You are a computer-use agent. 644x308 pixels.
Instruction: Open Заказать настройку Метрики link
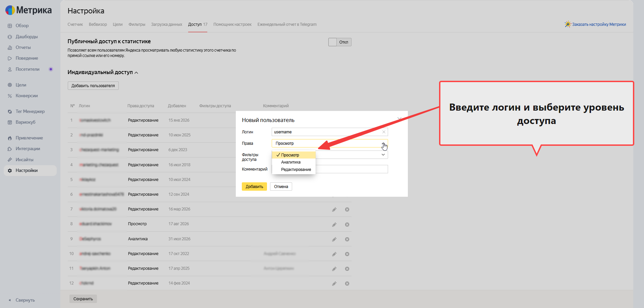coord(595,24)
